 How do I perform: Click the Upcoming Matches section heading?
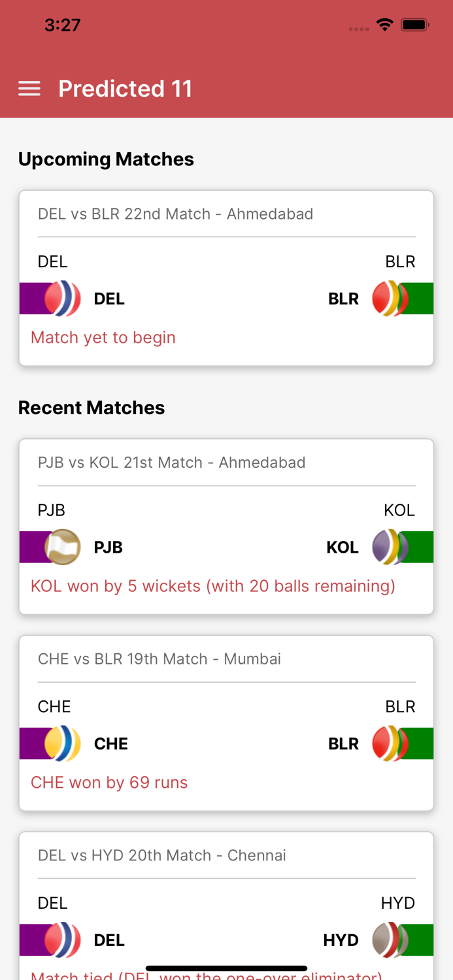tap(106, 159)
